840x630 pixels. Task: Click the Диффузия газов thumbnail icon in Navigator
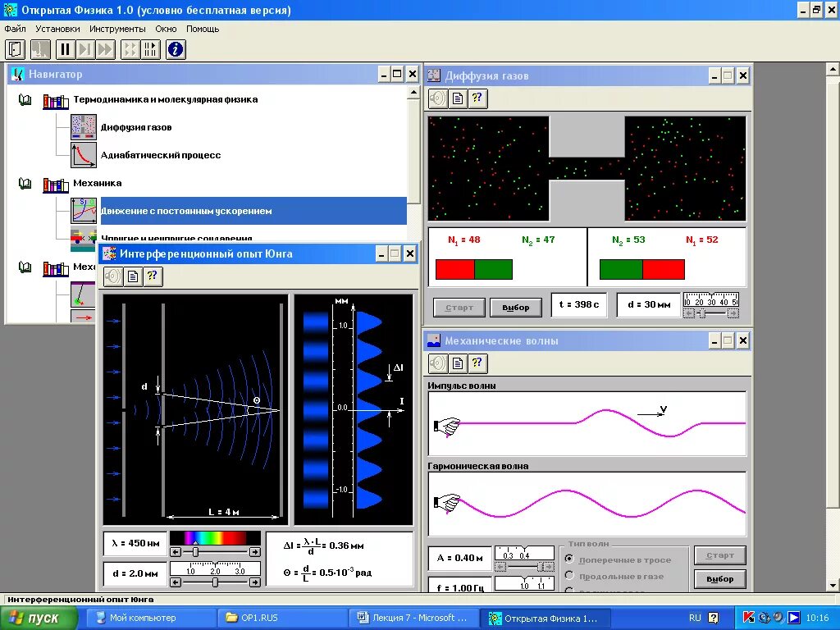click(x=84, y=127)
